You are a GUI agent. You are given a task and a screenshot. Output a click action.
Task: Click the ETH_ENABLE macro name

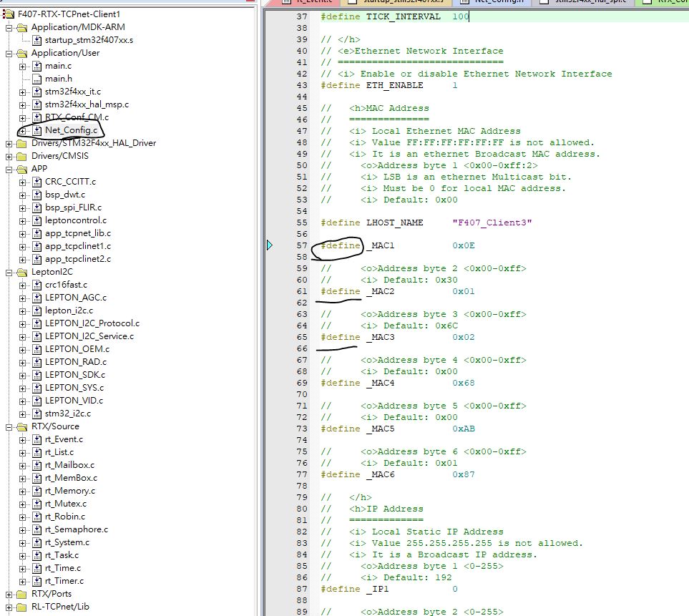pyautogui.click(x=395, y=85)
